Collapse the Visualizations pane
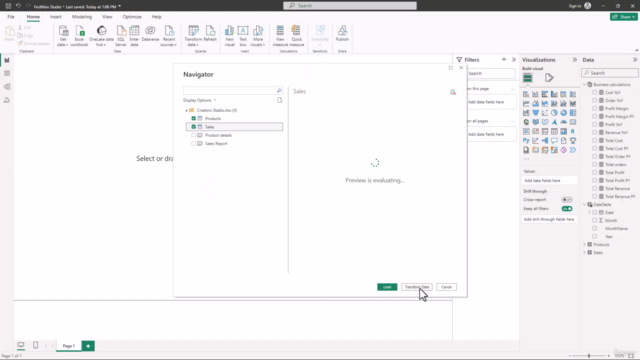The image size is (640, 360). pos(575,60)
